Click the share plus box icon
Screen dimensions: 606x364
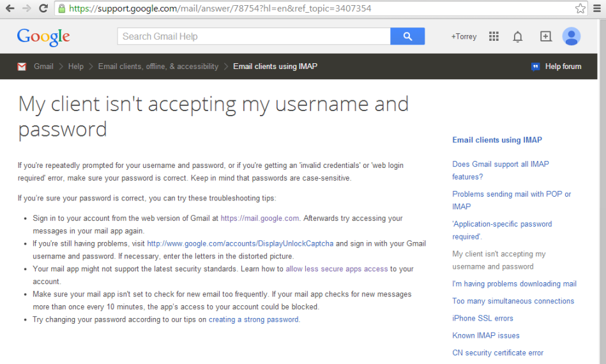tap(545, 36)
